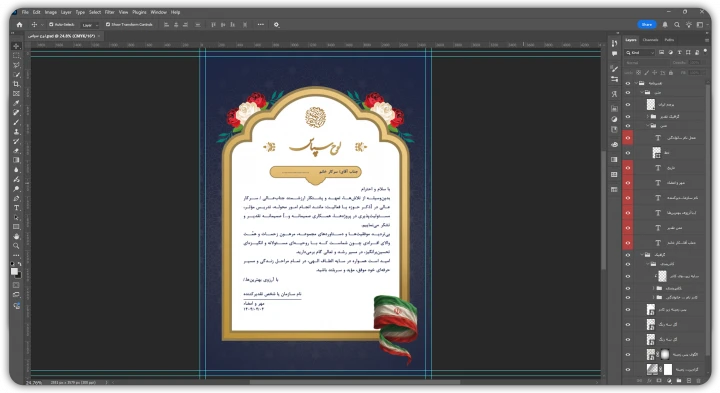This screenshot has width=720, height=393.
Task: Collapse the topmost layer group arrow
Action: [636, 83]
